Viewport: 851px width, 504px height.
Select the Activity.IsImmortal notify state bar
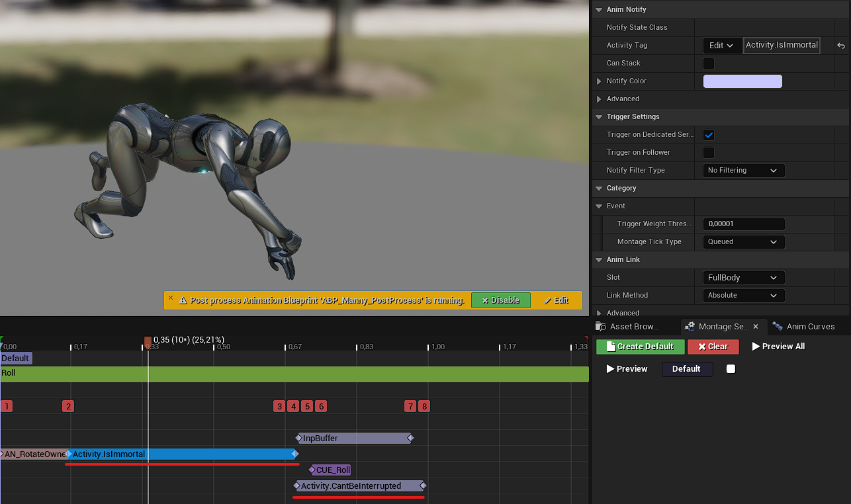point(182,454)
